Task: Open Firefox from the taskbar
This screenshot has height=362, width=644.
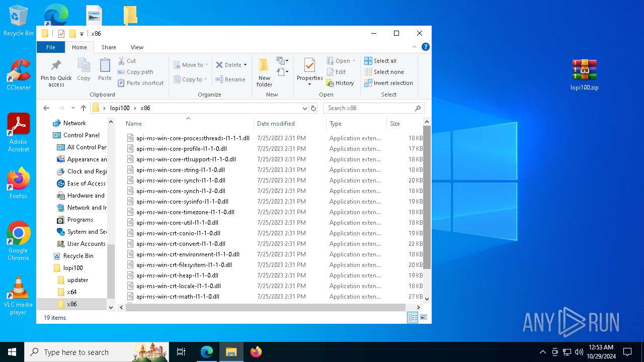Action: click(x=256, y=352)
